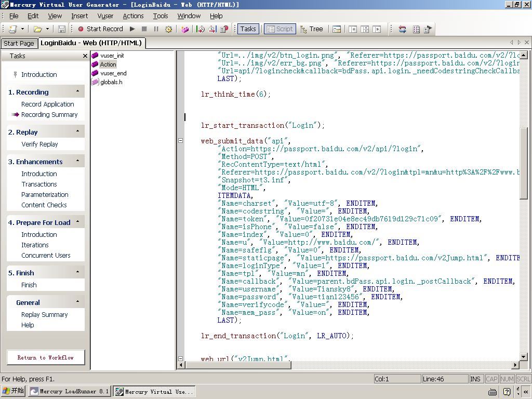Expand hidden tray icons with the chevron

[x=526, y=392]
